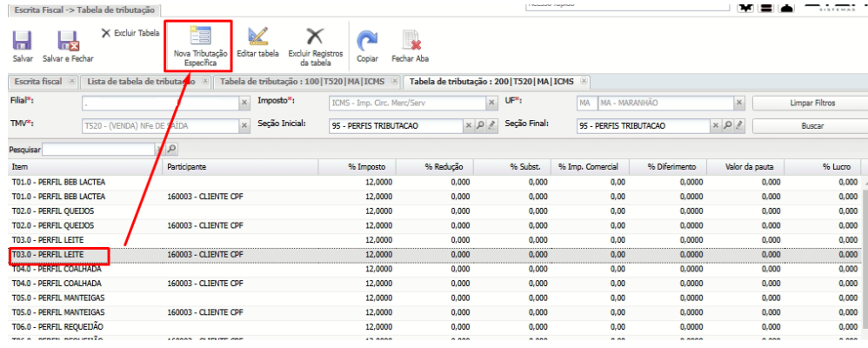The width and height of the screenshot is (868, 348).
Task: Click the Salvar floppy disk icon
Action: point(22,41)
